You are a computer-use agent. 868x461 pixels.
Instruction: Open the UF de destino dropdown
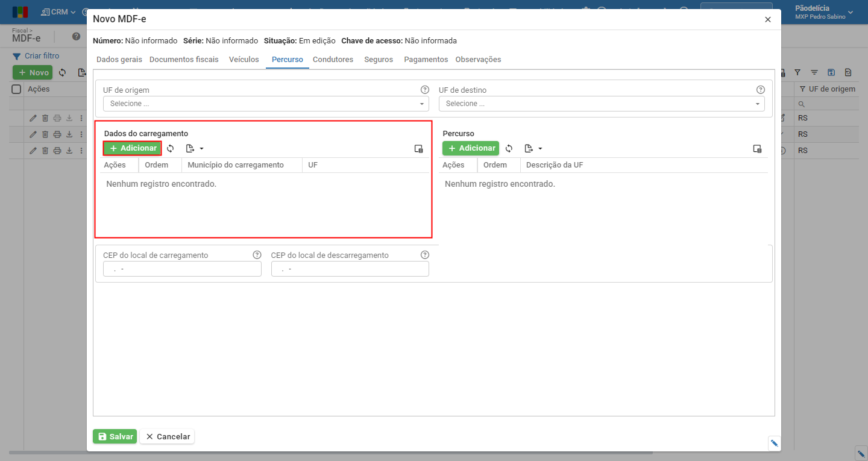tap(602, 104)
